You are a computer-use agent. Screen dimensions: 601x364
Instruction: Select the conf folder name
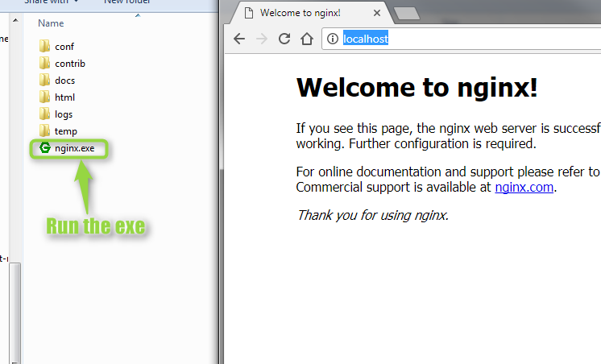pyautogui.click(x=64, y=47)
